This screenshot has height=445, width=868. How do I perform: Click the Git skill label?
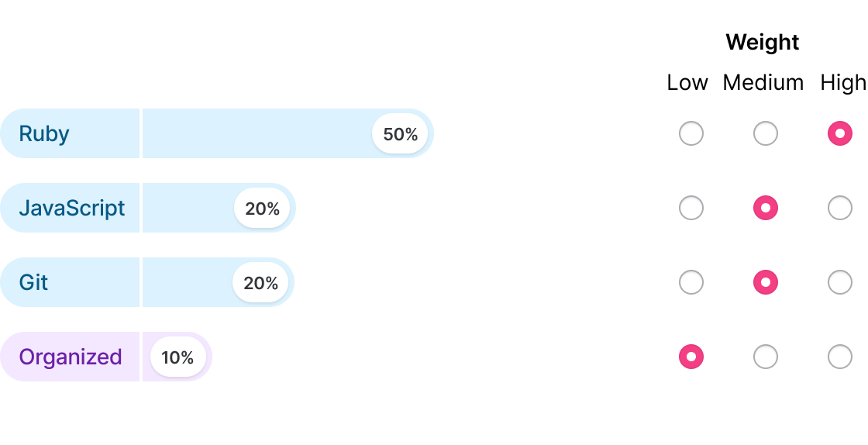(33, 283)
